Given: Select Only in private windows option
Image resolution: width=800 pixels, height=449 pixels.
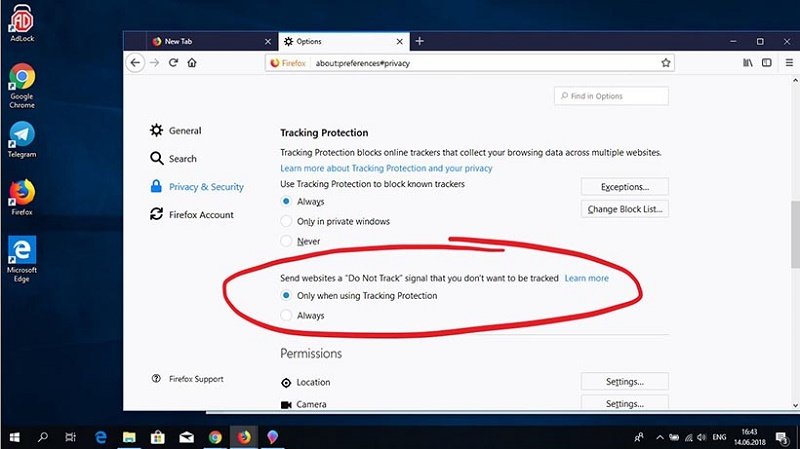Looking at the screenshot, I should 287,221.
